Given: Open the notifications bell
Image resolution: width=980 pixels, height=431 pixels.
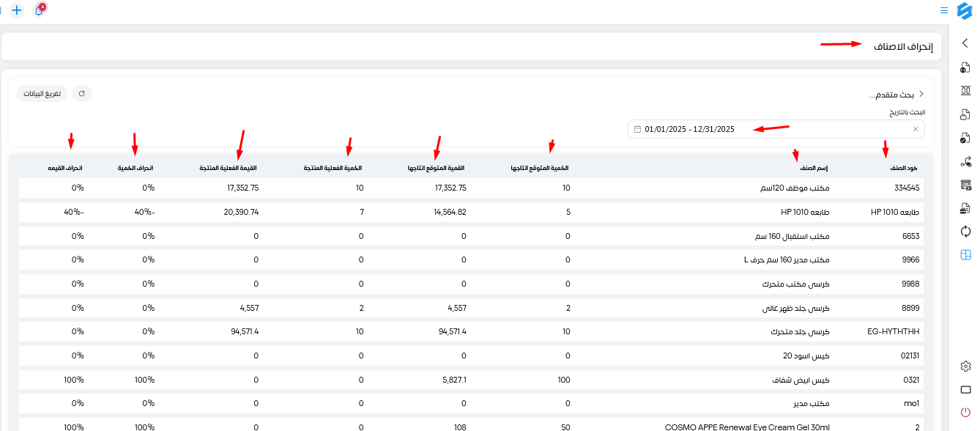Looking at the screenshot, I should [39, 11].
